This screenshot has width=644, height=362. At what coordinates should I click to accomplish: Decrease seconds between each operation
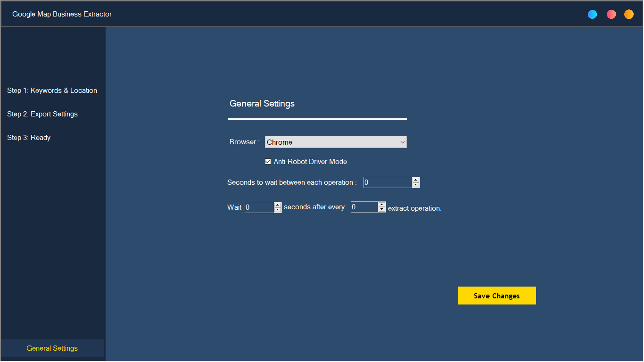coord(415,185)
